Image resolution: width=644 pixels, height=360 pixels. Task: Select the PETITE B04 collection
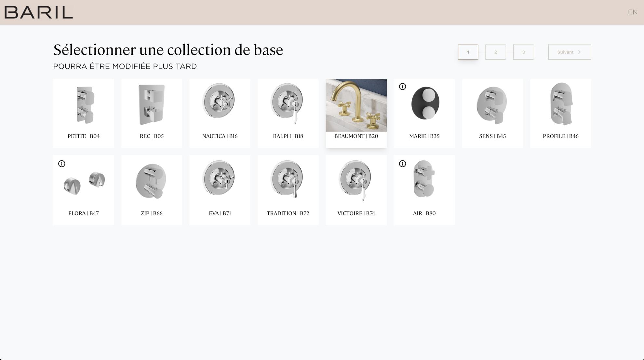pos(84,113)
